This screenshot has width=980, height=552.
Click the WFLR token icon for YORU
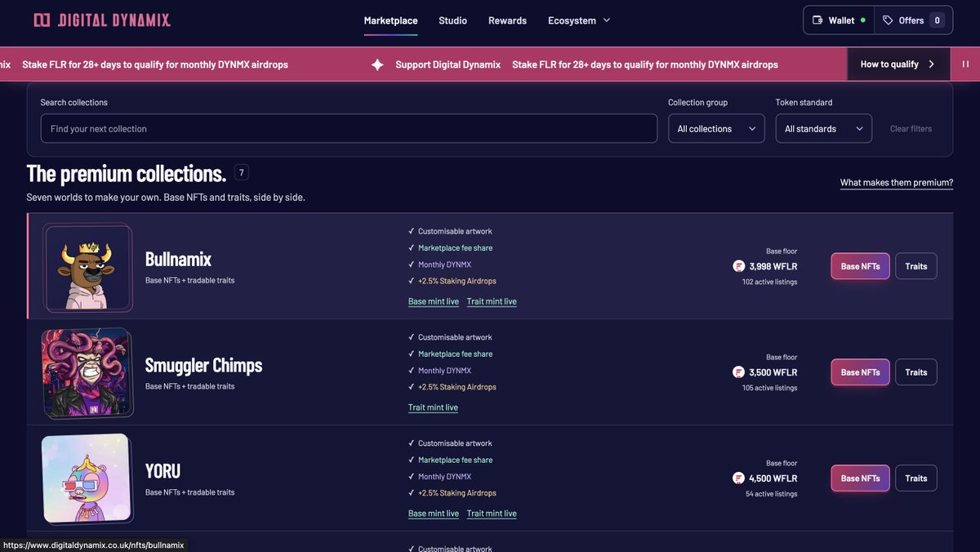click(739, 479)
